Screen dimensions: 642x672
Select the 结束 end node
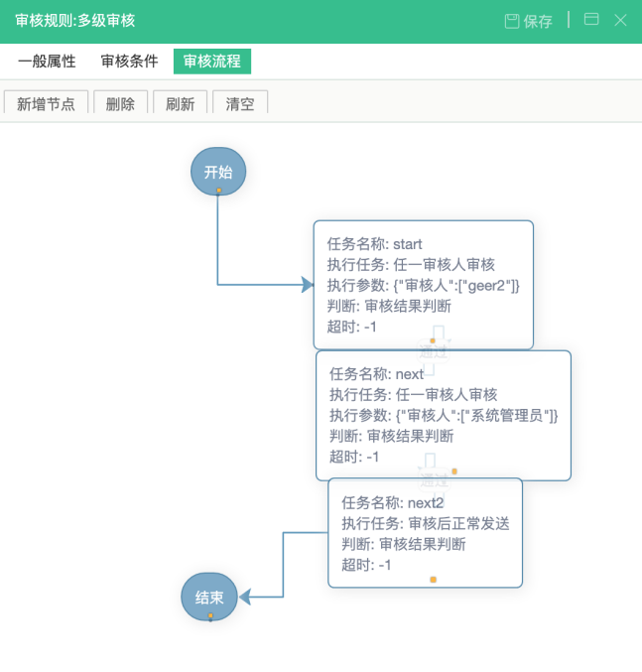point(209,597)
